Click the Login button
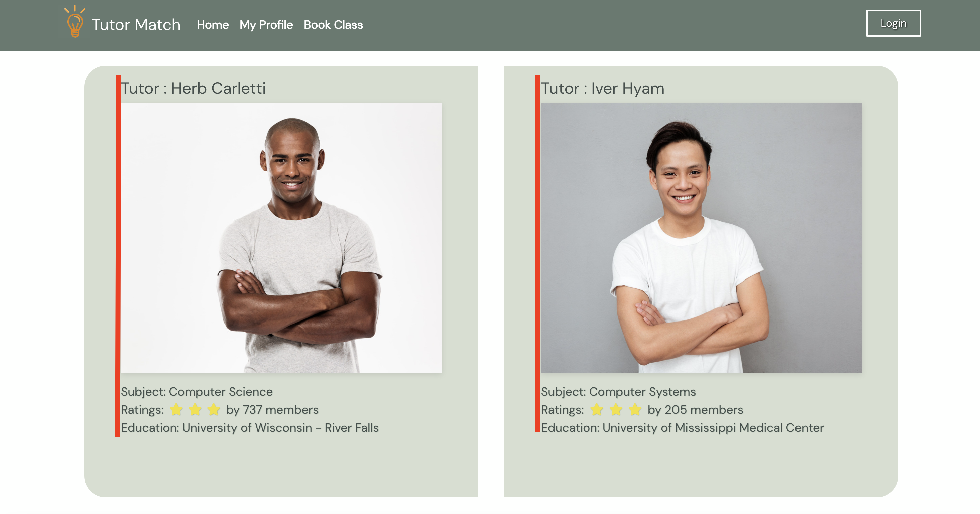 tap(893, 23)
